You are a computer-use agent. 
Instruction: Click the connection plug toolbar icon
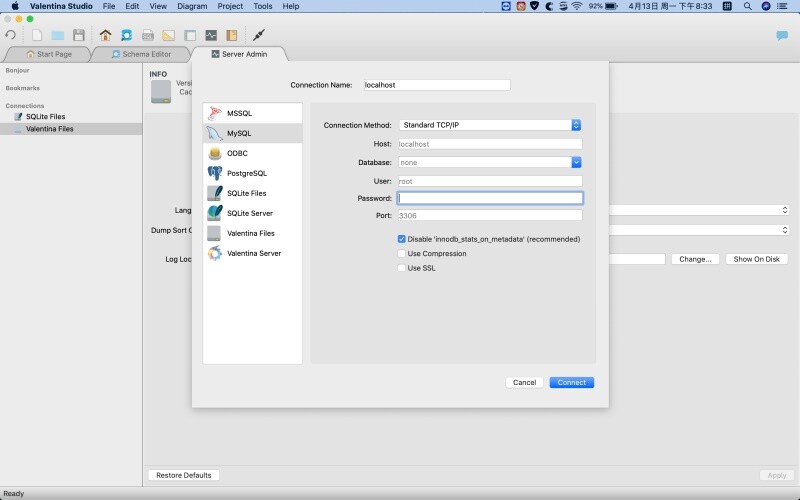click(x=259, y=35)
